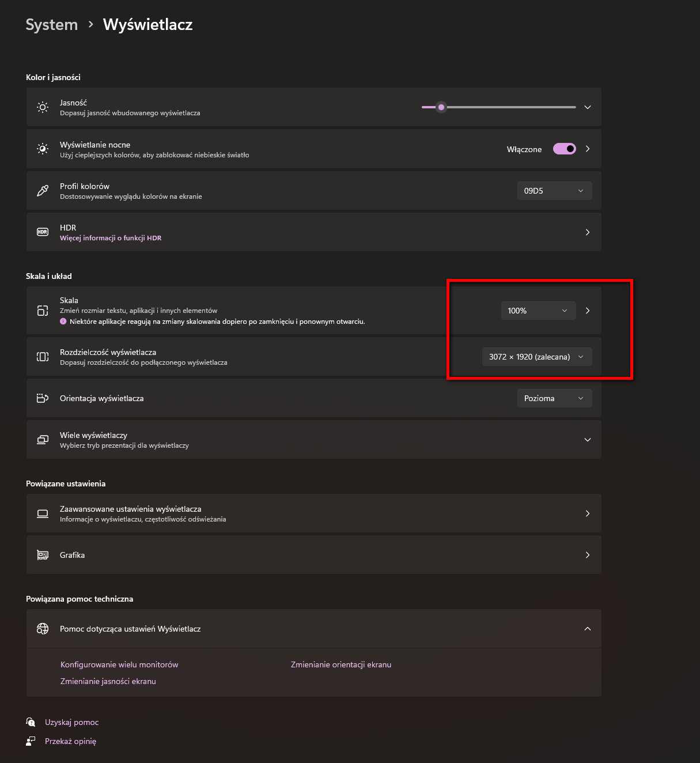Click the Jasność brightness slider thumb
This screenshot has height=763, width=700.
click(x=441, y=107)
